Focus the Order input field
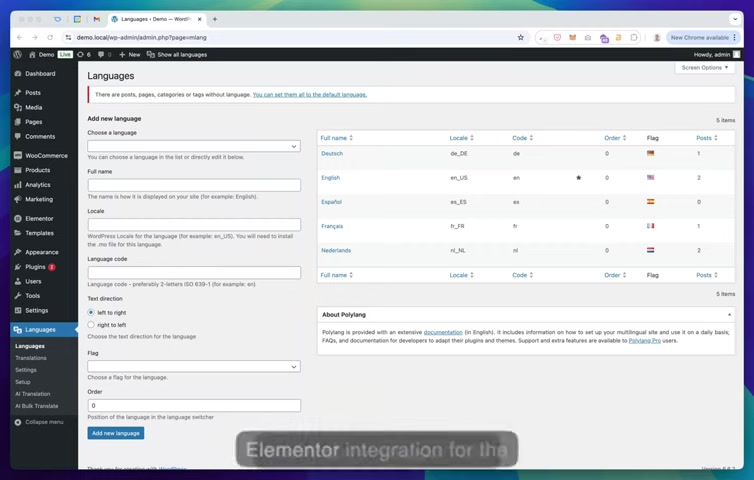The image size is (754, 480). (194, 405)
